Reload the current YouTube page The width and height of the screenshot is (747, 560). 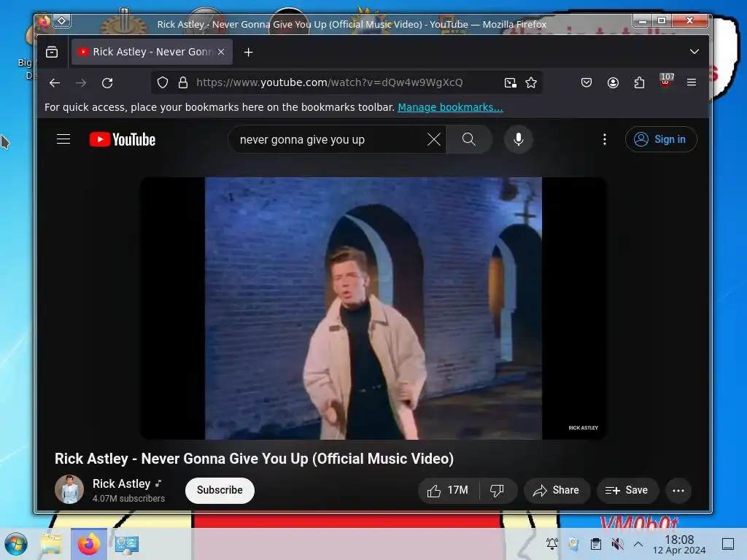point(108,83)
